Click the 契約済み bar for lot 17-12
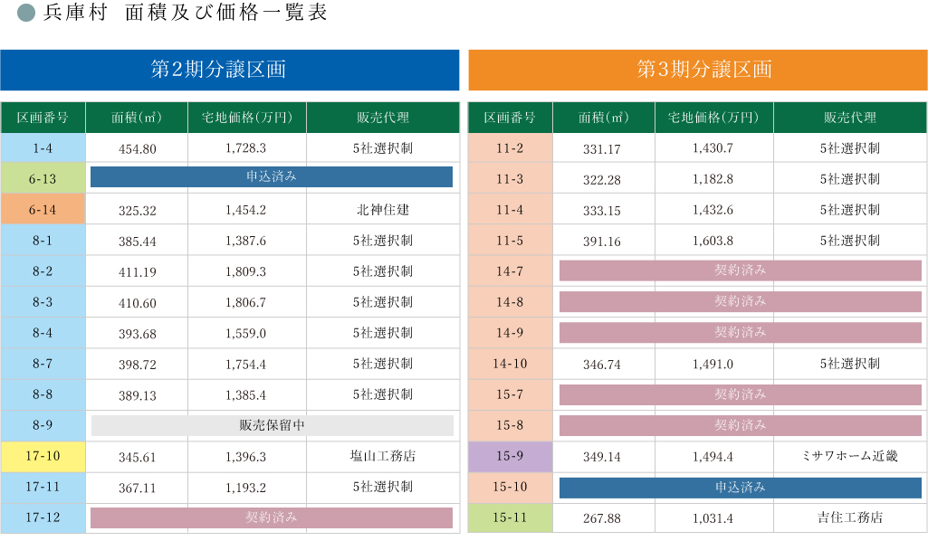Image resolution: width=928 pixels, height=560 pixels. click(x=272, y=517)
